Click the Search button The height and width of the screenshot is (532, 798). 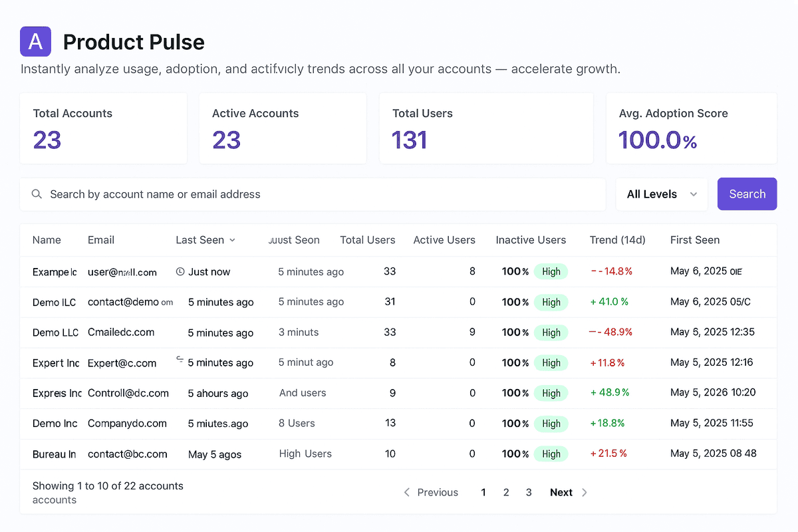[x=747, y=194]
